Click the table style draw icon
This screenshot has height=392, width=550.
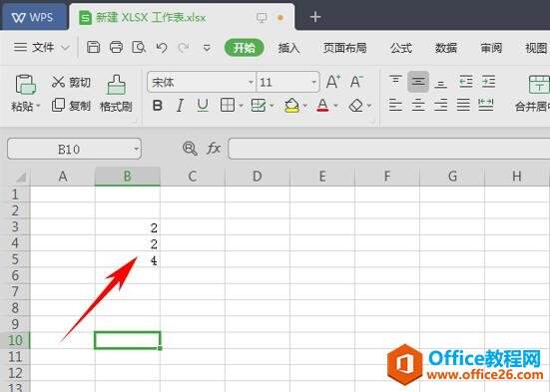[x=259, y=105]
